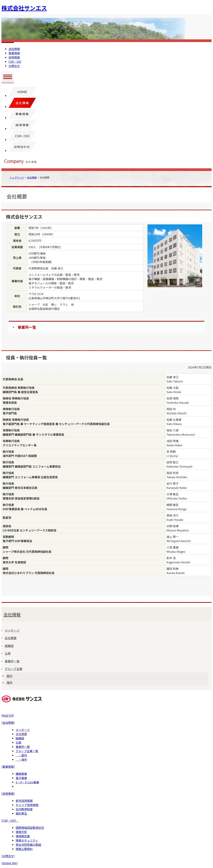
Task: Click the footer 環境報告書 link
Action: click(x=23, y=836)
